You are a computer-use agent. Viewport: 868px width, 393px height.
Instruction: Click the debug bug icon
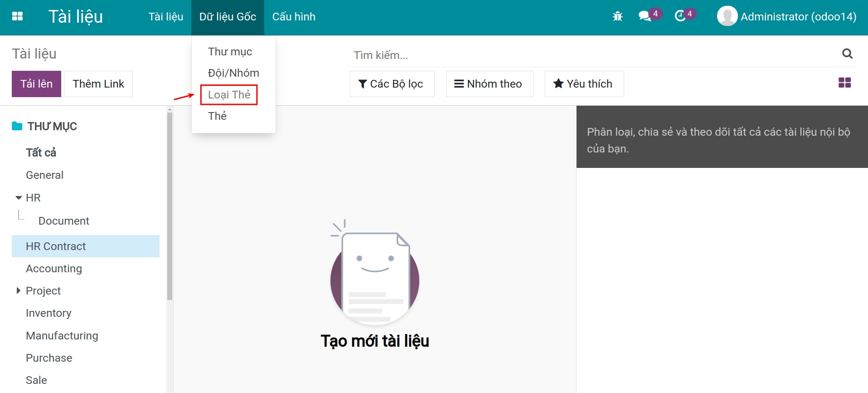(617, 17)
